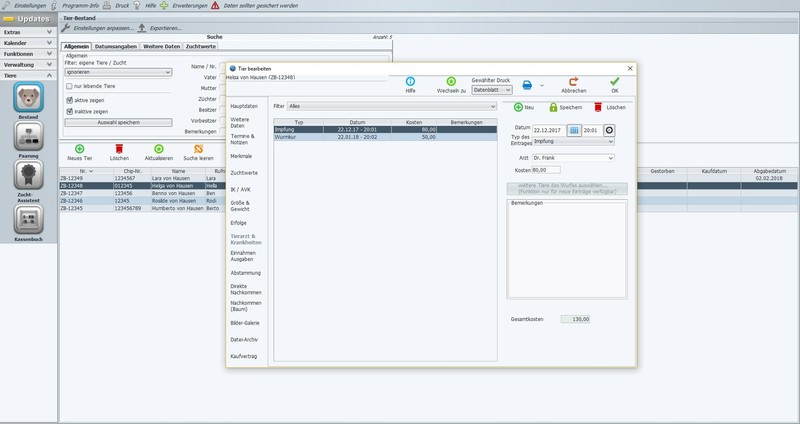Expand the Kalender sidebar section

[28, 43]
